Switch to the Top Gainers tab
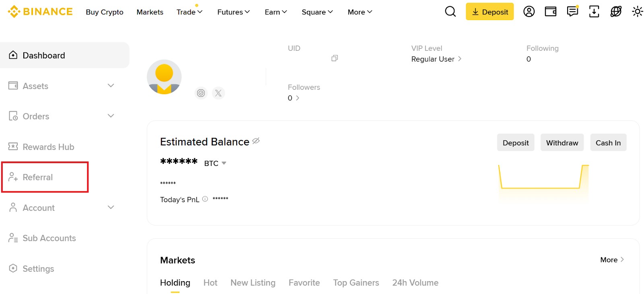This screenshot has height=294, width=644. point(356,283)
